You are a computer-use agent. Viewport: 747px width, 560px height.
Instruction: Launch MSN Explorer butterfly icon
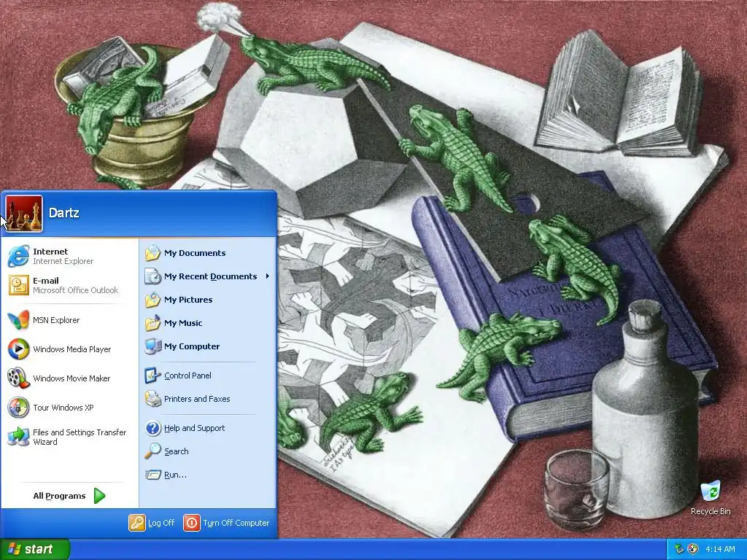18,320
